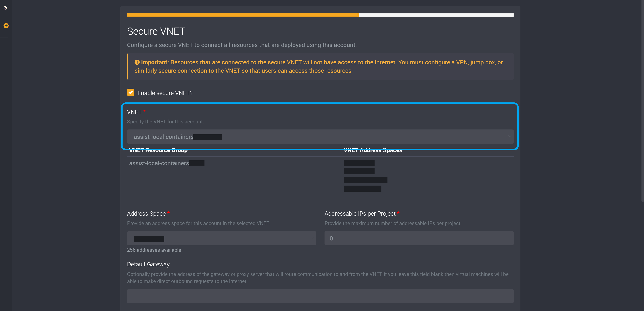Click the 'Default Gateway' label
This screenshot has height=311, width=644.
tap(148, 264)
